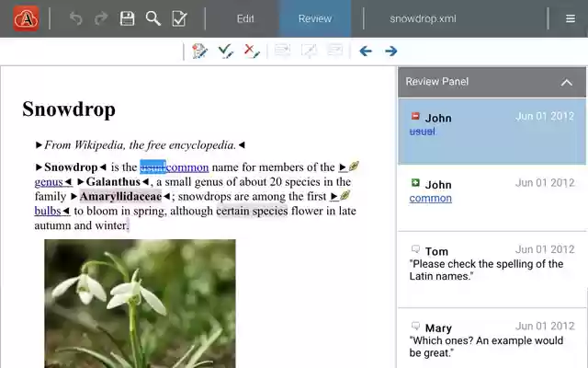Image resolution: width=588 pixels, height=368 pixels.
Task: Select John's deleted 'usual' review entry
Action: (x=492, y=131)
